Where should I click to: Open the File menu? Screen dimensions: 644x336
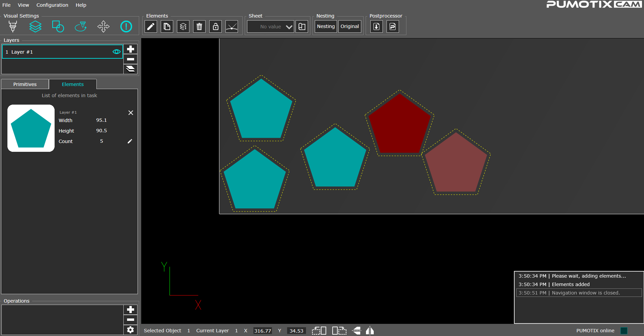(x=6, y=5)
